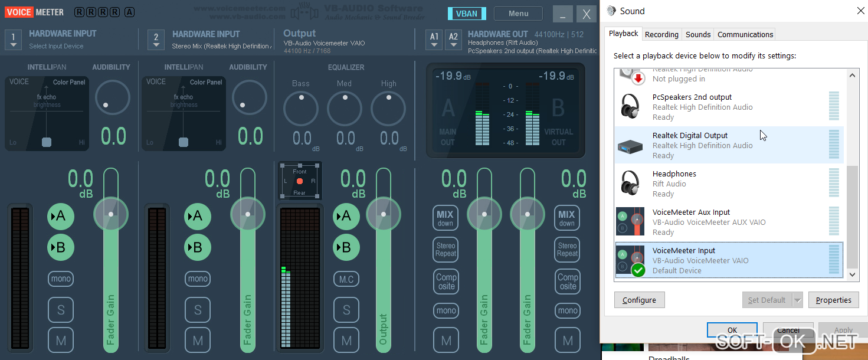Click the High equalizer knob

[x=388, y=109]
